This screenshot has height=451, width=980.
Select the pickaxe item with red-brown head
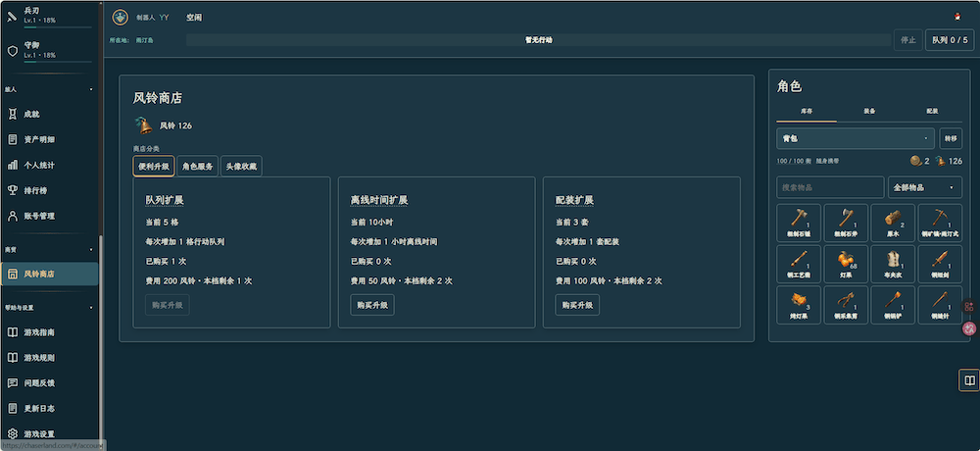[940, 223]
